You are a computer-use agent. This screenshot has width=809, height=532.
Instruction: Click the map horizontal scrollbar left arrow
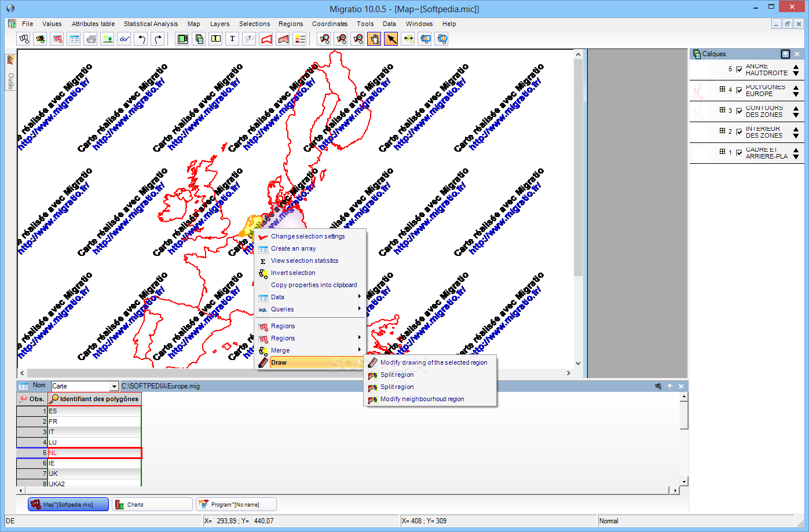tap(22, 373)
